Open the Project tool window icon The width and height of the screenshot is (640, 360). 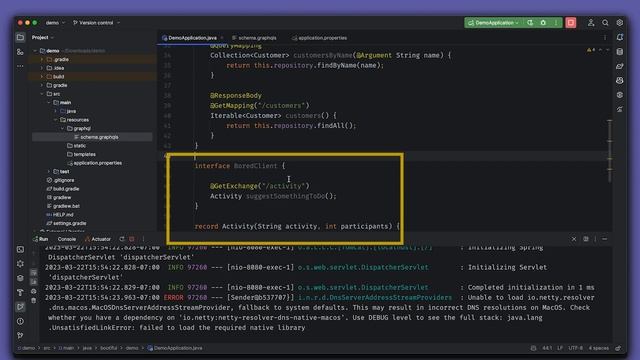[20, 38]
